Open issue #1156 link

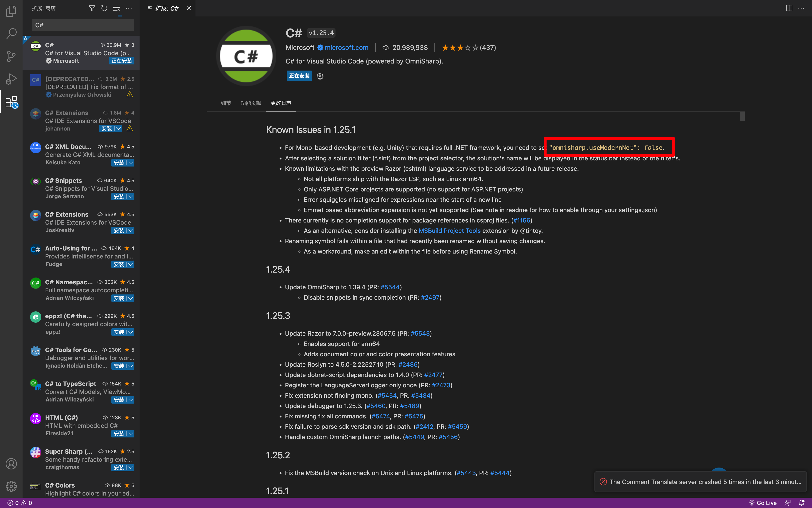522,220
